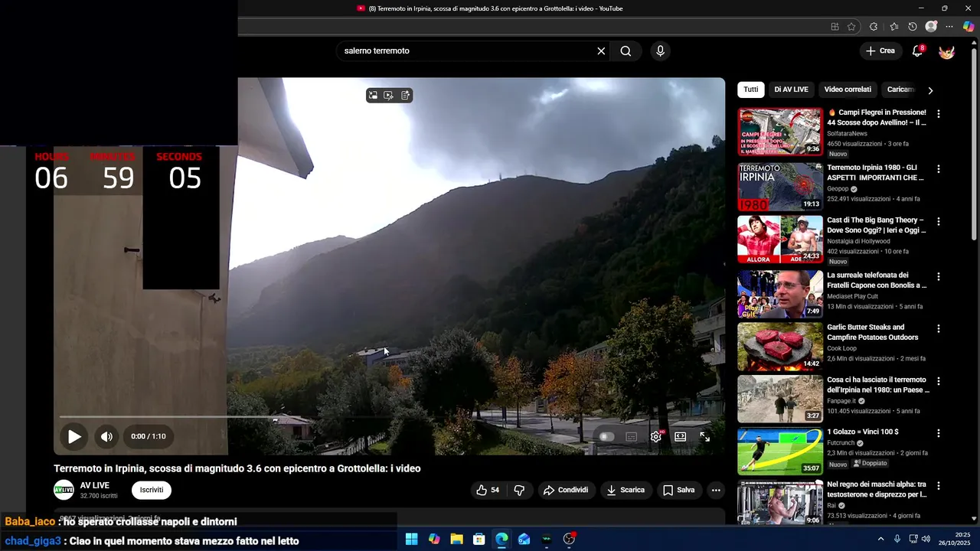The height and width of the screenshot is (551, 980).
Task: Open Copilot in Edge toolbar
Action: (x=969, y=27)
